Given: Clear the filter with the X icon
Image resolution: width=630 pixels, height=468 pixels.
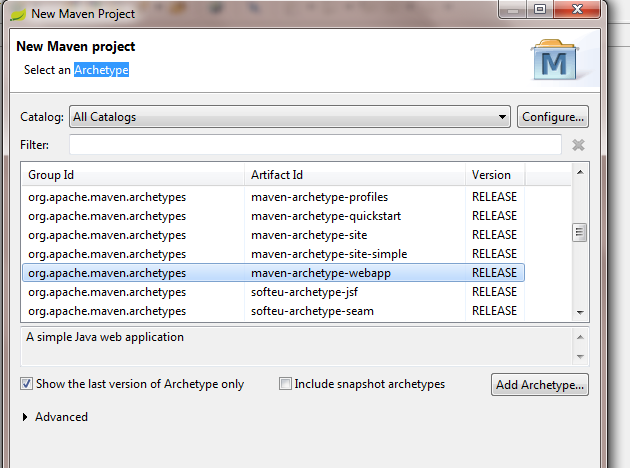Looking at the screenshot, I should (x=578, y=145).
